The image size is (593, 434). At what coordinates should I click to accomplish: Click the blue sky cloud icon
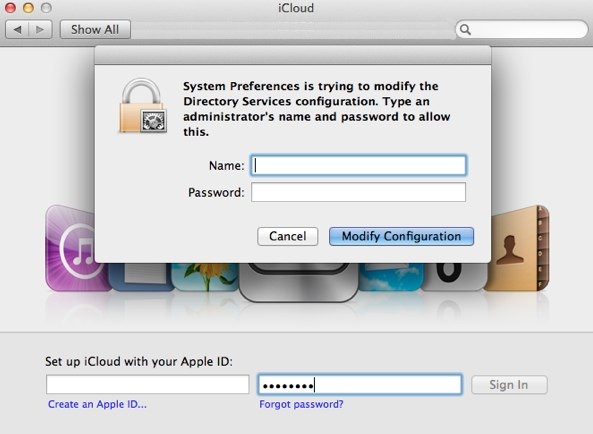click(x=390, y=277)
